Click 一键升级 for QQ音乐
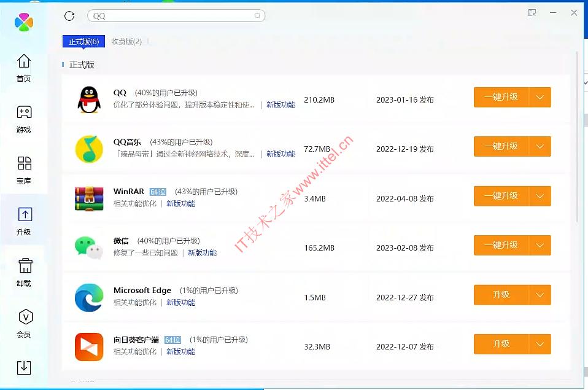 pos(501,146)
